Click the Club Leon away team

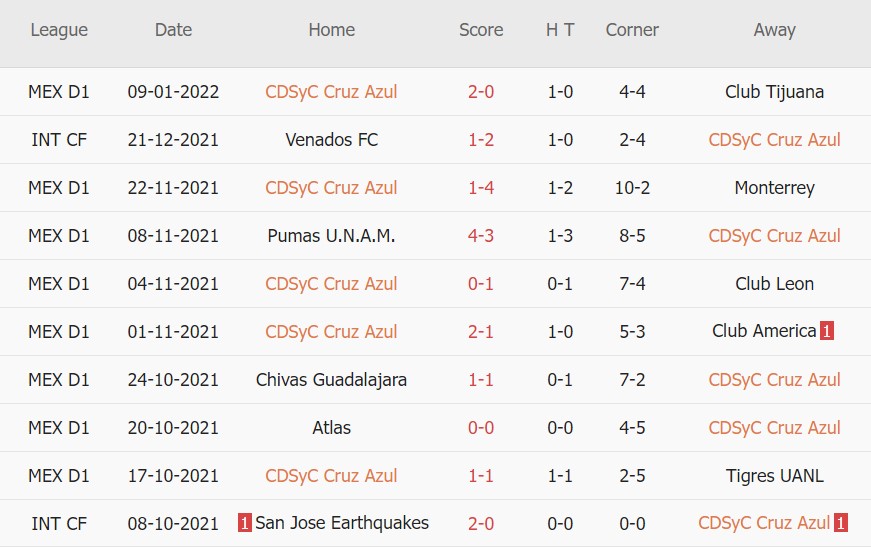pyautogui.click(x=774, y=284)
